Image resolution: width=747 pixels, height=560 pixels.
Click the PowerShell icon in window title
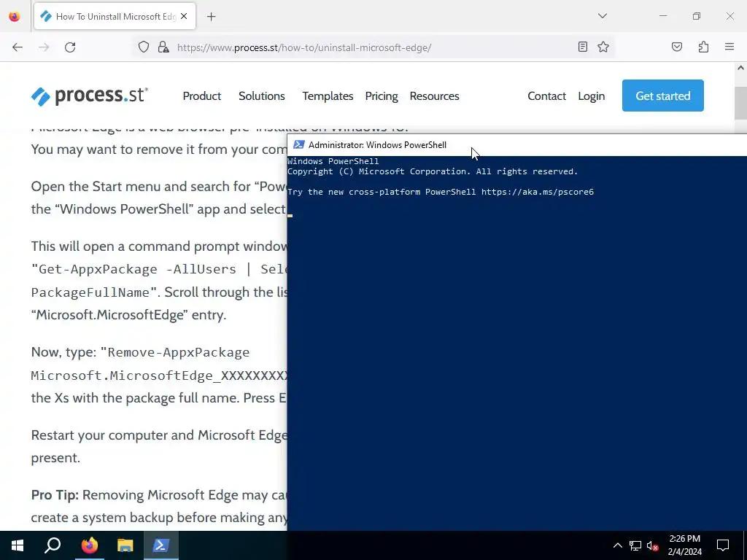click(x=298, y=145)
